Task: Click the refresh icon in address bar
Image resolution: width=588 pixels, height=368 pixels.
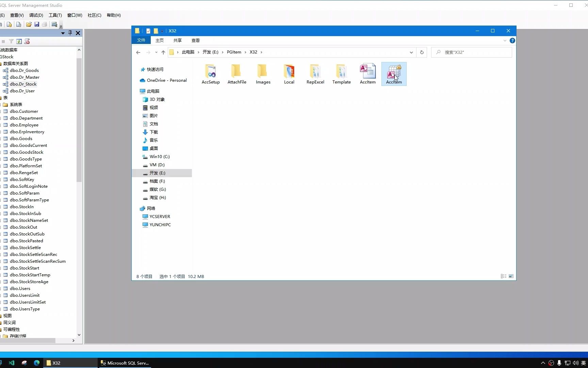Action: [422, 52]
